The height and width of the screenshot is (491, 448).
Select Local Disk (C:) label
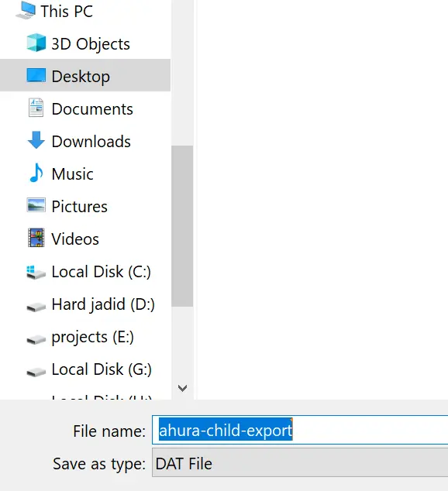coord(102,272)
